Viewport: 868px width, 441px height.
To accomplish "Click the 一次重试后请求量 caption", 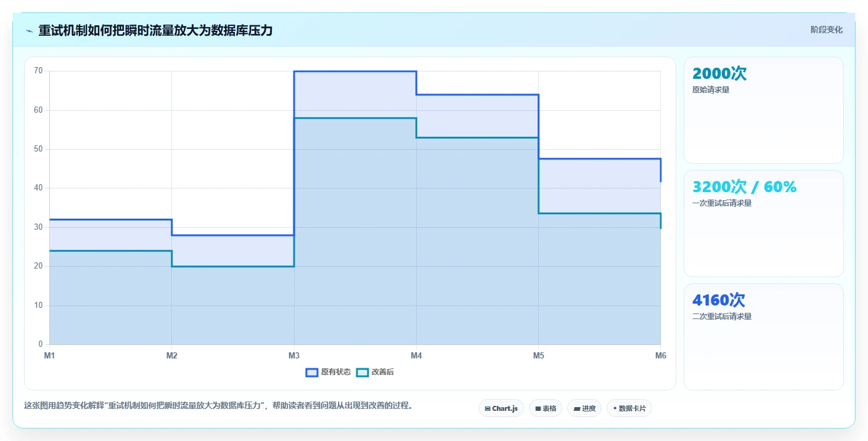I will (x=722, y=203).
